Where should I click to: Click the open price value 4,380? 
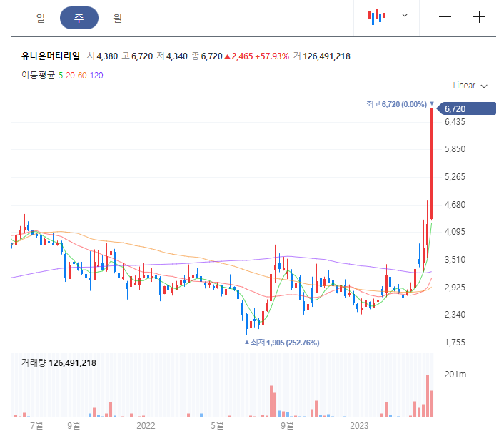pyautogui.click(x=107, y=56)
